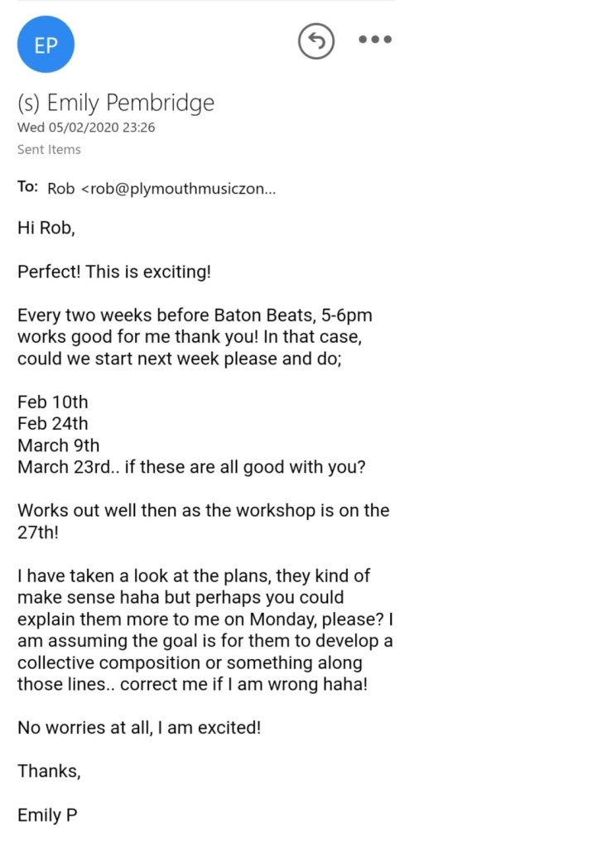Tap the Feb 24th date
Image resolution: width=616 pixels, height=848 pixels.
click(52, 424)
